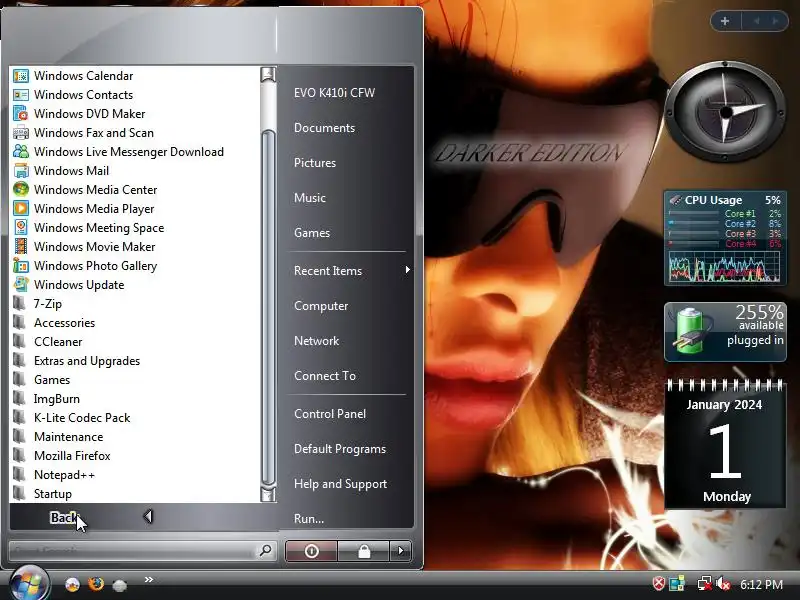Show hidden quick launch items chevron
The height and width of the screenshot is (600, 800).
(149, 579)
